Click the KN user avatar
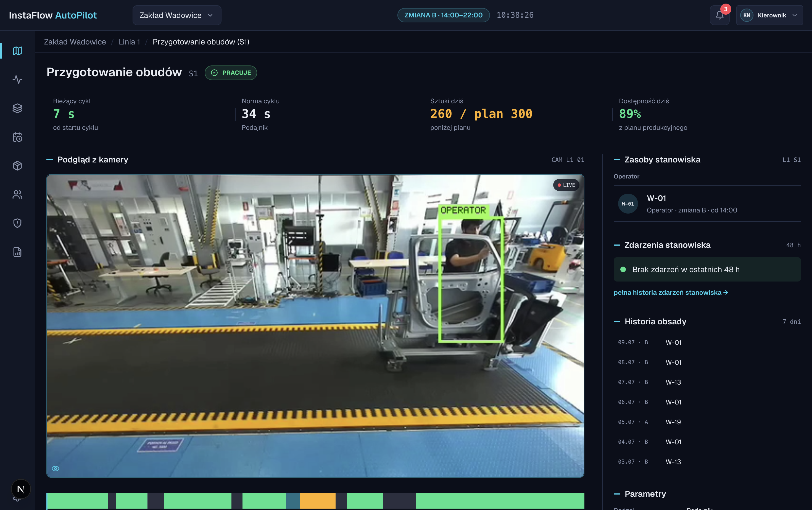The image size is (812, 510). [747, 15]
